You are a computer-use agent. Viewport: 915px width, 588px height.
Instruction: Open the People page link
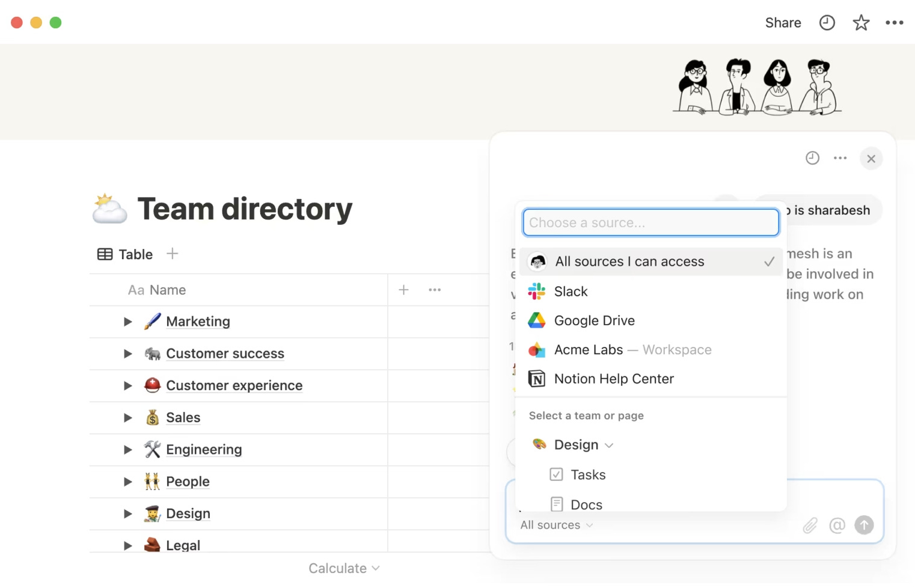pyautogui.click(x=188, y=482)
